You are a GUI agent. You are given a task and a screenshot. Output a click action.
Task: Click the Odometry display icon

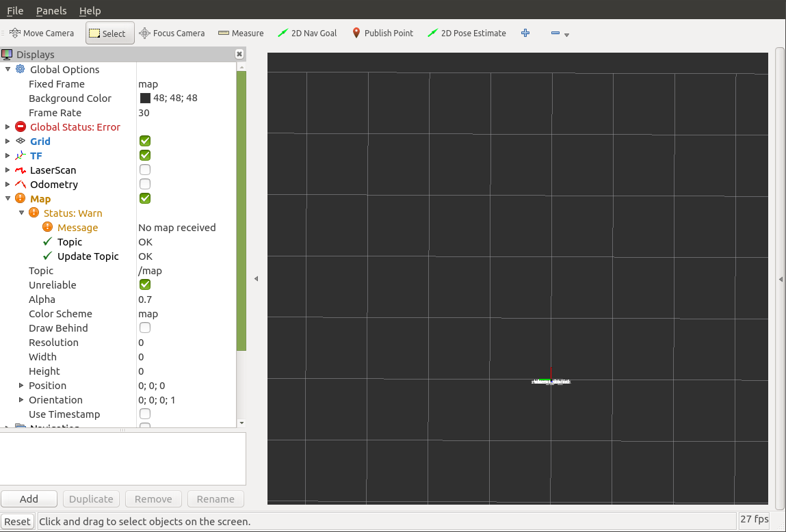21,185
